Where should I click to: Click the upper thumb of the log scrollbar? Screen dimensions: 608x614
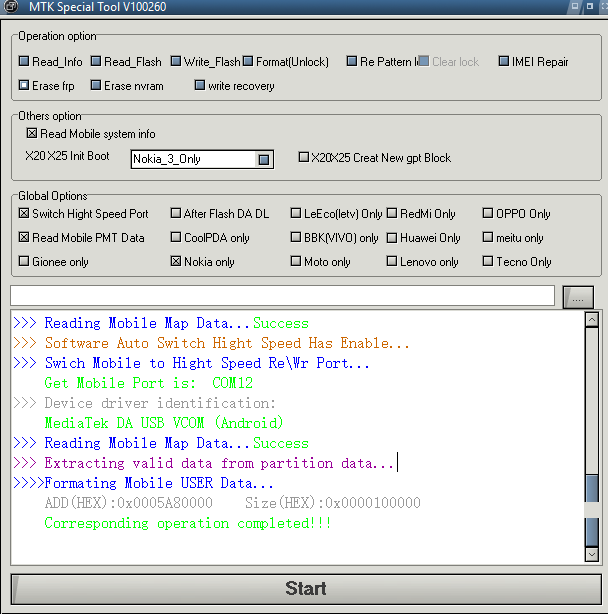click(592, 488)
